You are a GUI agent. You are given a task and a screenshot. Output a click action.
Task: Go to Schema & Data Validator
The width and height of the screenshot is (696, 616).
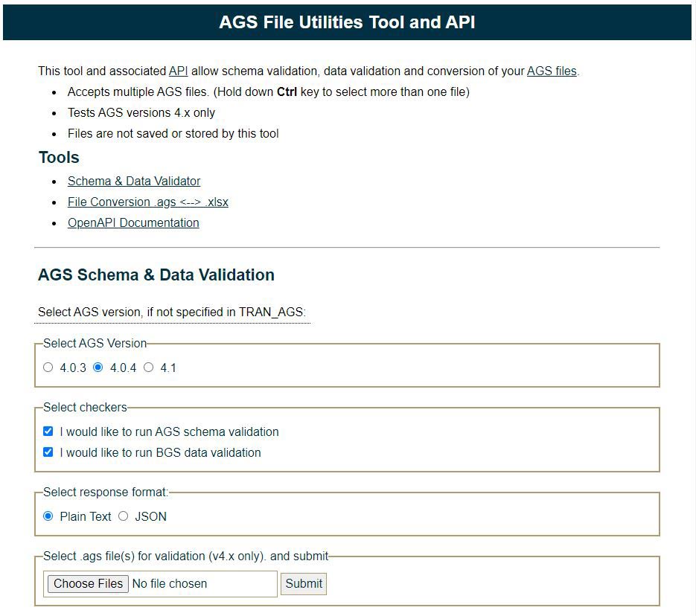pyautogui.click(x=134, y=181)
